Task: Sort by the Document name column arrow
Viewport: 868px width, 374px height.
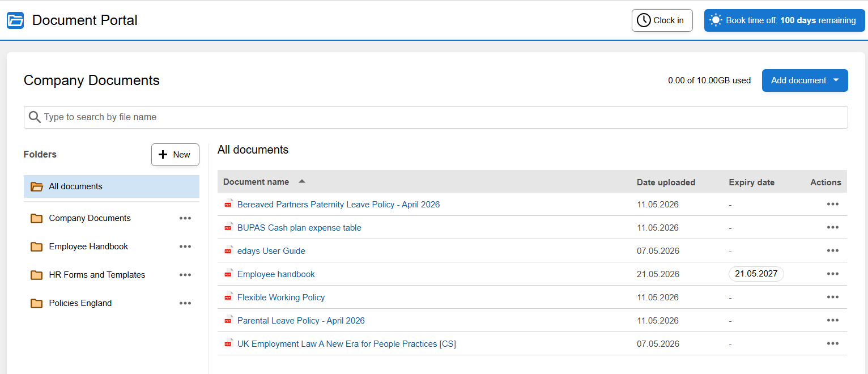Action: pos(302,182)
